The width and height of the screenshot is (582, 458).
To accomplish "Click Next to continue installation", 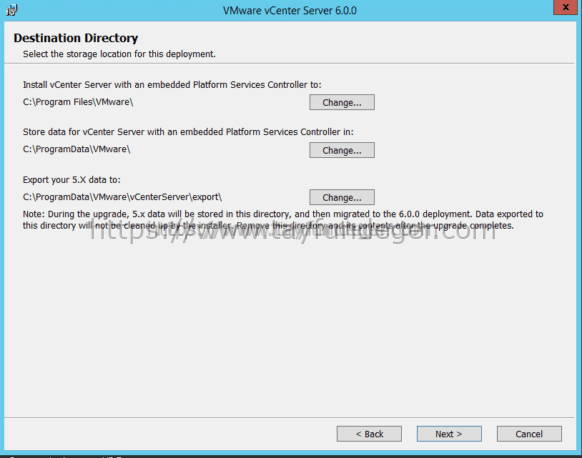I will pyautogui.click(x=449, y=434).
